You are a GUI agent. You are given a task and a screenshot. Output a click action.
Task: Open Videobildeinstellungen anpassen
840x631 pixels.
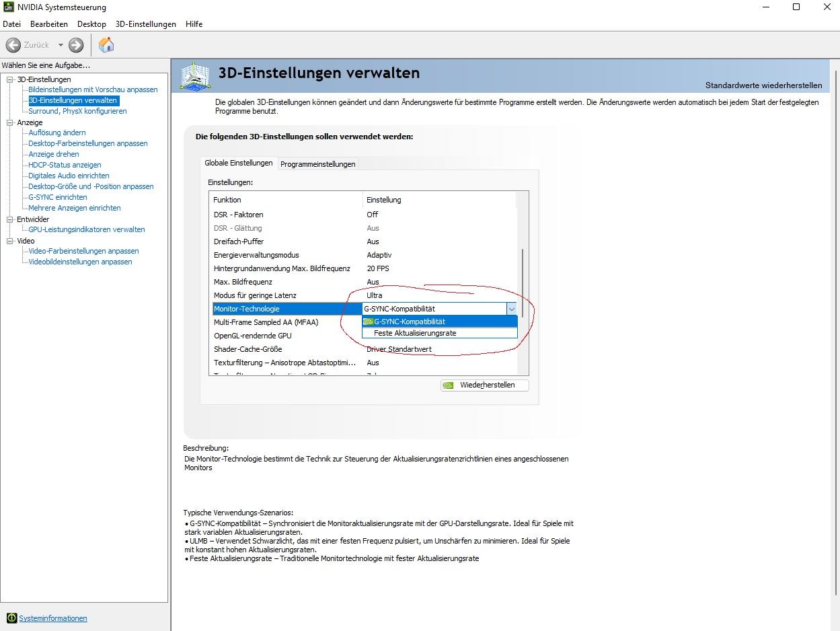(x=80, y=262)
